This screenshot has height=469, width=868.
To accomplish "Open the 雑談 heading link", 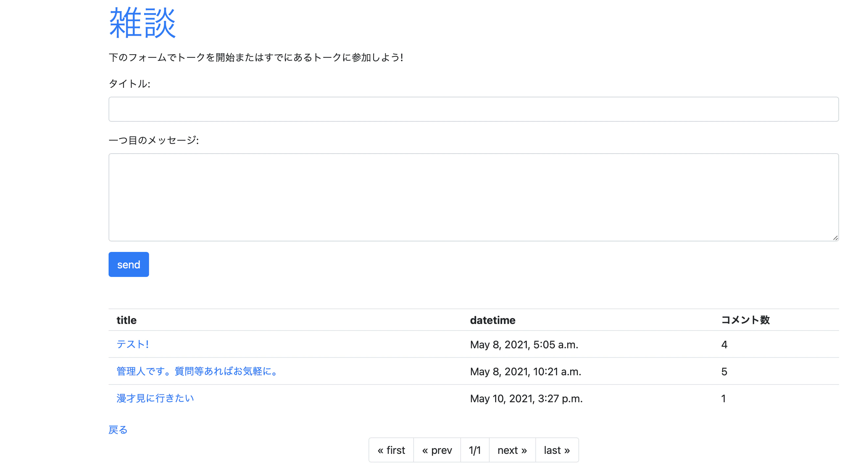I will [x=142, y=23].
